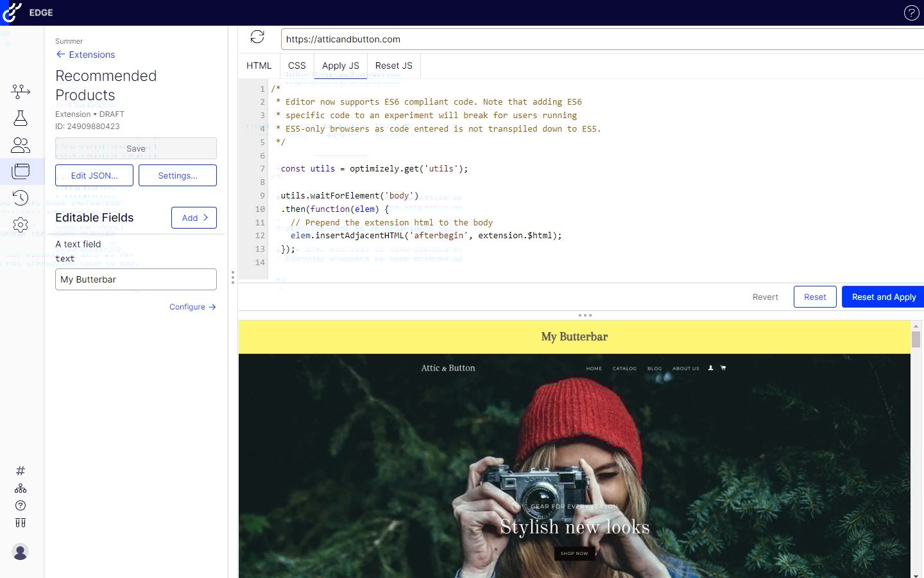Click the Edit JSON... button

coord(94,175)
